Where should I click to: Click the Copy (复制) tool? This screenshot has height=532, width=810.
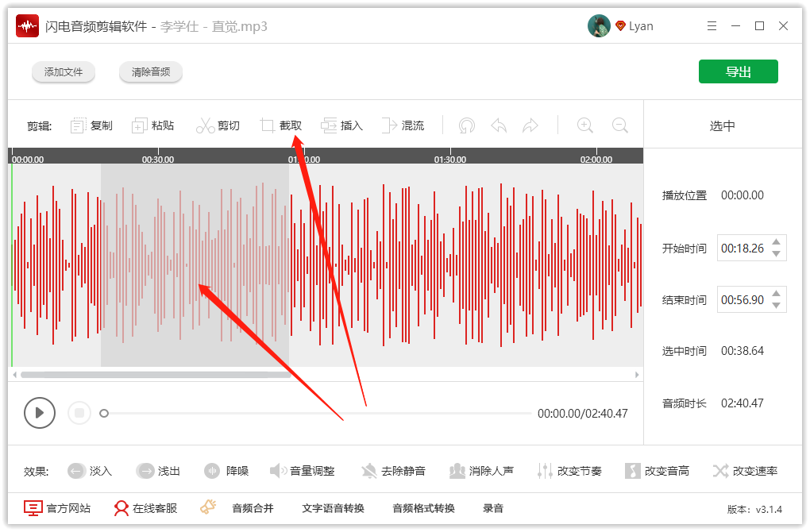point(91,125)
